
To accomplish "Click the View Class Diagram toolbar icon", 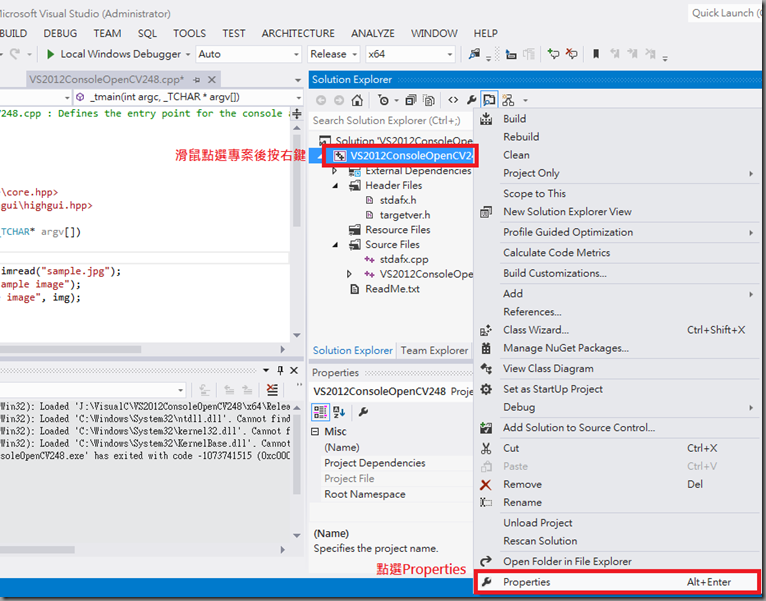I will (508, 100).
